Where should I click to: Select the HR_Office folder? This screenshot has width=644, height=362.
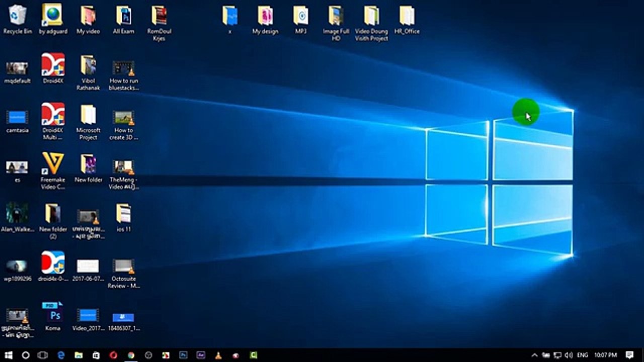407,20
